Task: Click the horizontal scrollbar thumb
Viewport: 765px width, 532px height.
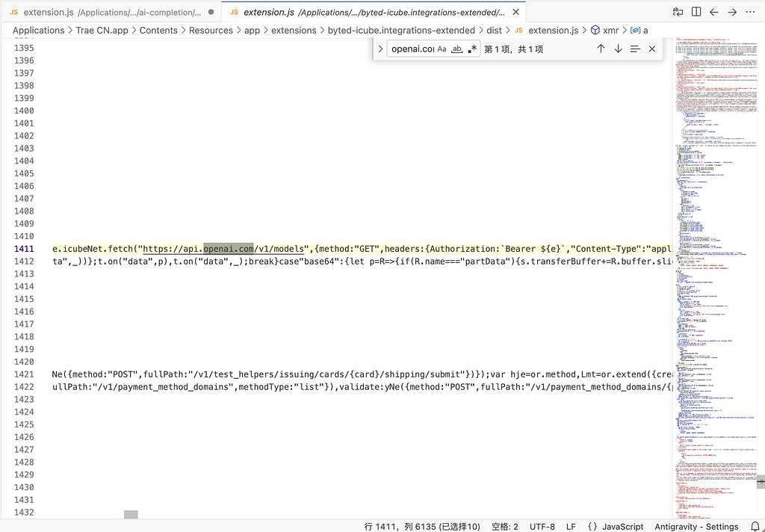Action: point(131,514)
